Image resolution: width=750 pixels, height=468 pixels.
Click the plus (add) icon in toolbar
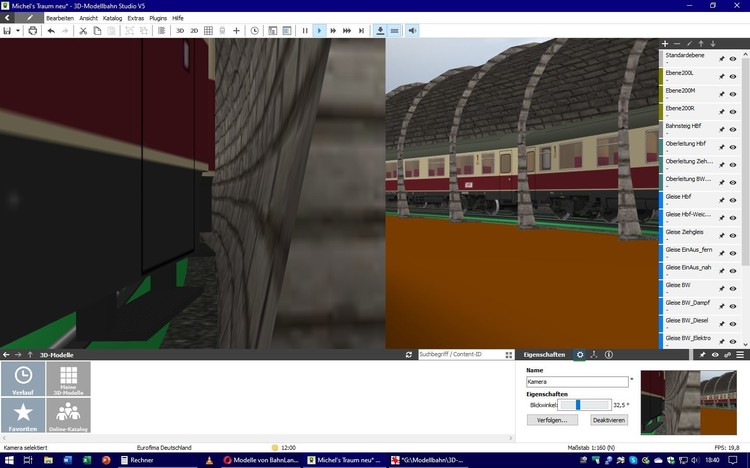[x=236, y=31]
